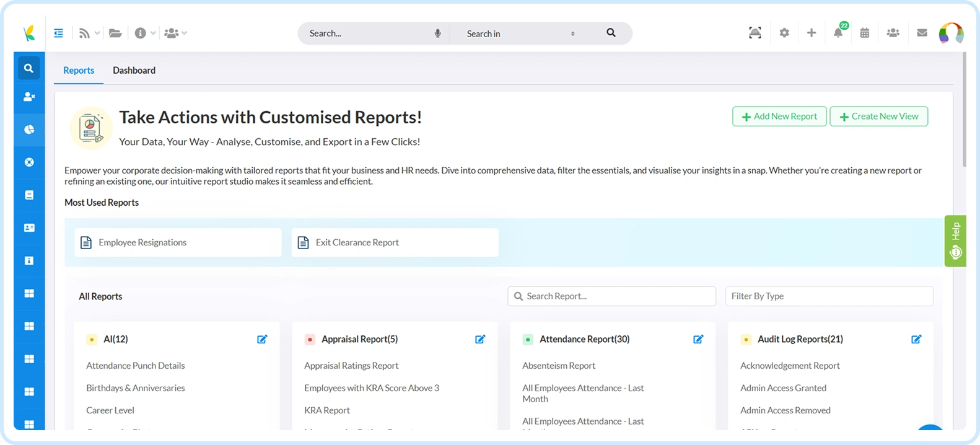Open the Filter By Type dropdown

pyautogui.click(x=829, y=296)
